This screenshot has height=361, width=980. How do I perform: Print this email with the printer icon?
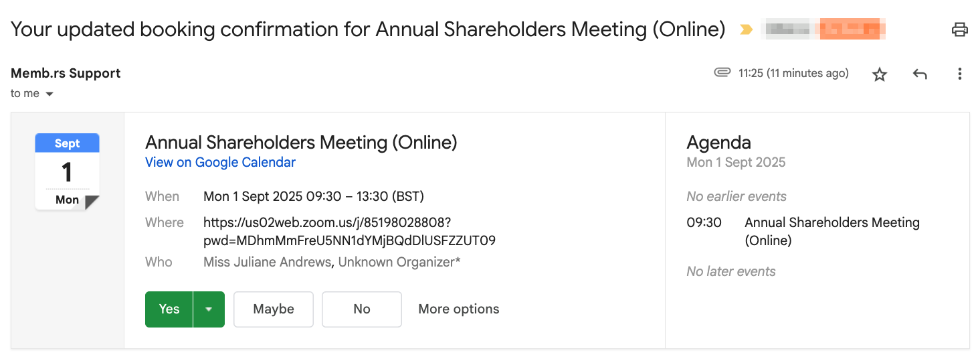coord(959,29)
